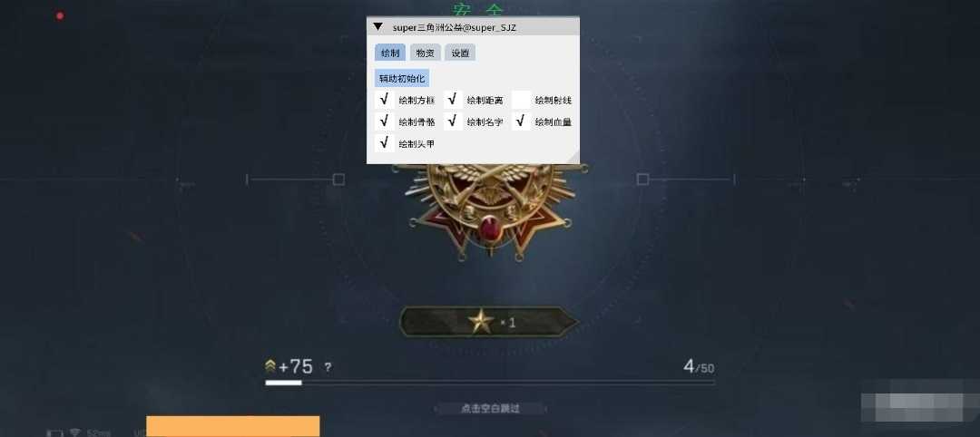Screen dimensions: 980x437
Task: Click the Wi-Fi signal icon at bottom left
Action: pyautogui.click(x=75, y=432)
